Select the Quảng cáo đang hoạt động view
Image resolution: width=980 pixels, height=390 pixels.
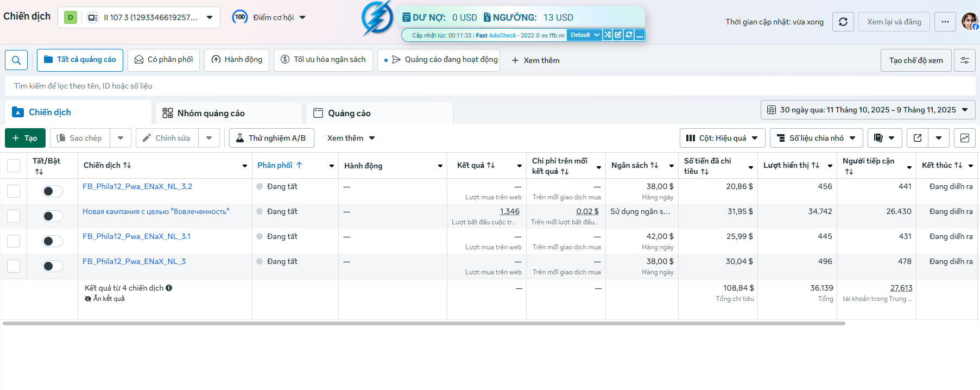pos(439,60)
